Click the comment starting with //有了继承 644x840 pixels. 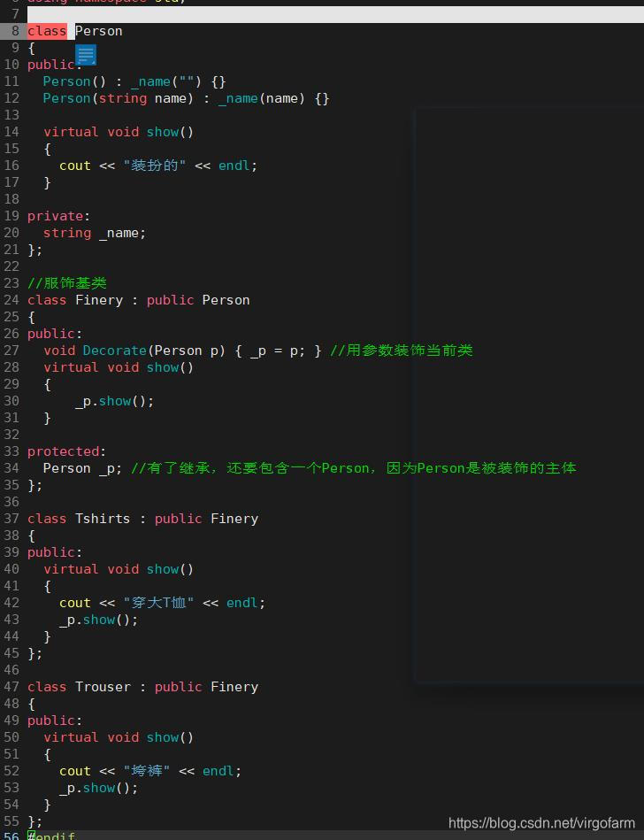354,468
